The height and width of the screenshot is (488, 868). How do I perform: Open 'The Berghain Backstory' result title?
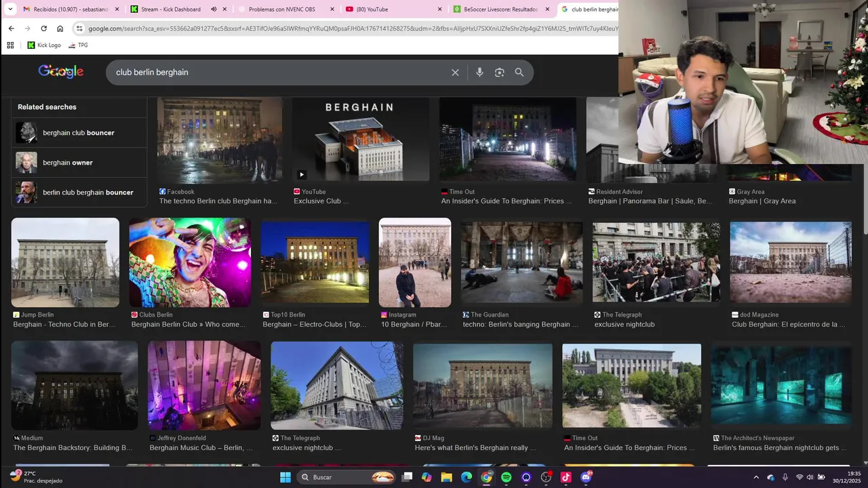[73, 448]
